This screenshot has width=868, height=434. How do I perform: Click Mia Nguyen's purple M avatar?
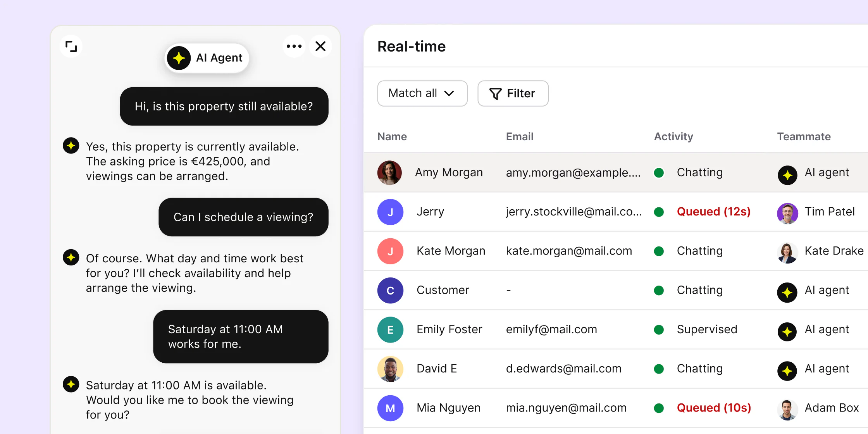[390, 408]
